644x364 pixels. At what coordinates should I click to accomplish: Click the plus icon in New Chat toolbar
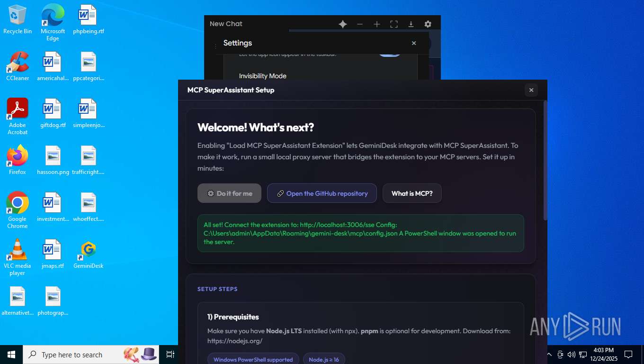(377, 24)
